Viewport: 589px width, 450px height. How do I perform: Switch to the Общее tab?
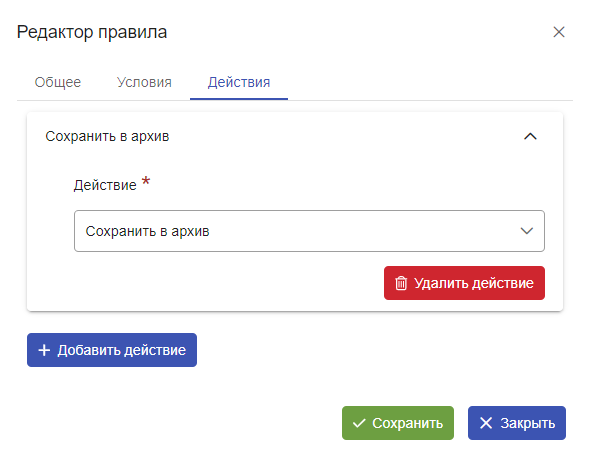pyautogui.click(x=58, y=82)
